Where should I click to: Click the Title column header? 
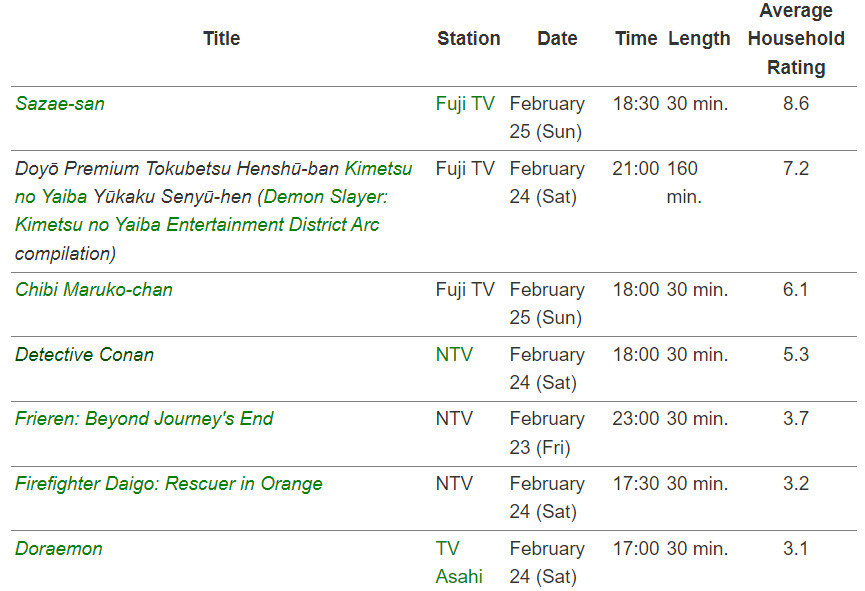coord(222,39)
